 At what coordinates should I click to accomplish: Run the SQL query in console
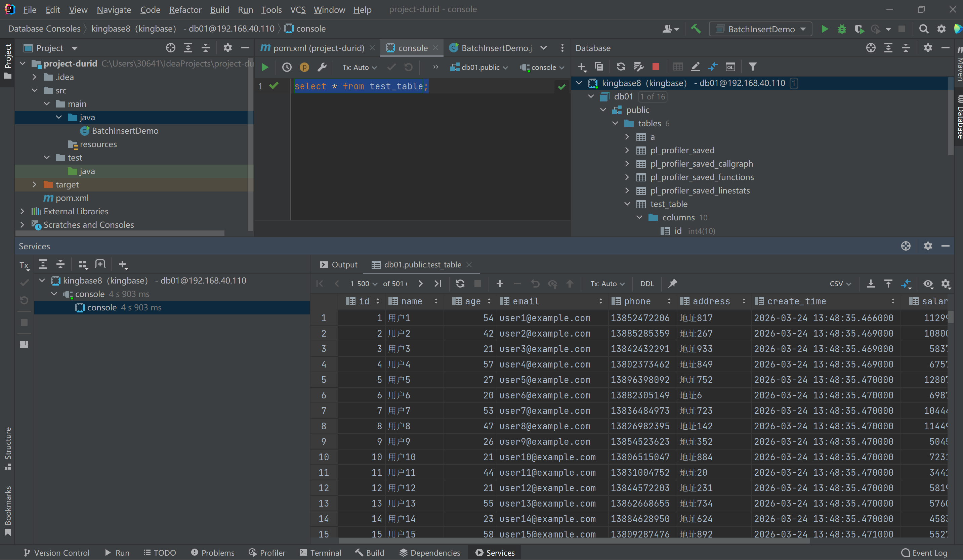[265, 67]
